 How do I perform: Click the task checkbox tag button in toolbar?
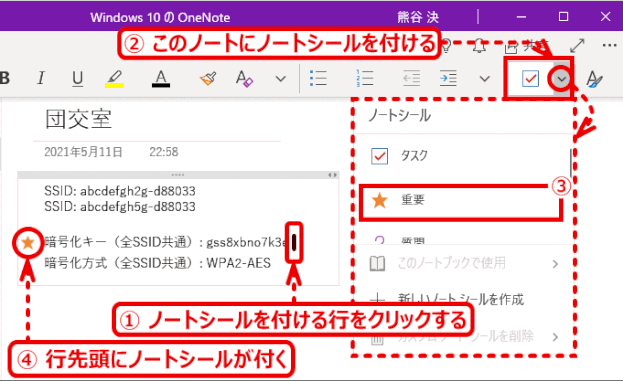coord(530,78)
